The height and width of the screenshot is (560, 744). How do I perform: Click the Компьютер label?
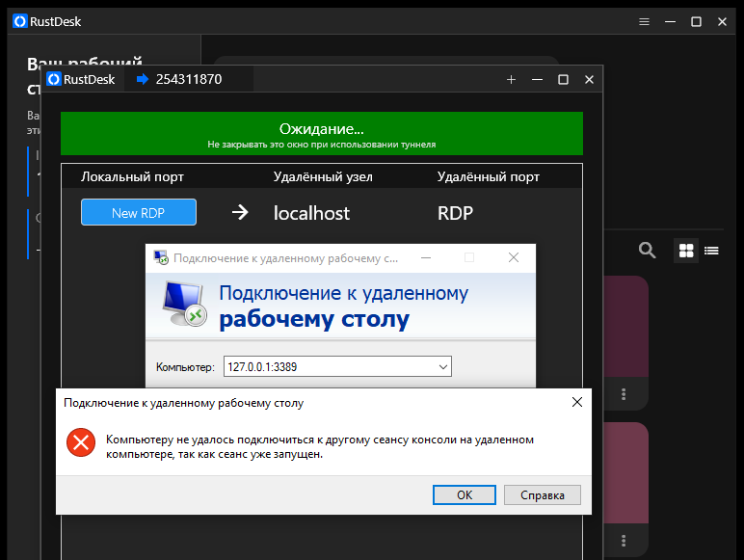click(185, 367)
